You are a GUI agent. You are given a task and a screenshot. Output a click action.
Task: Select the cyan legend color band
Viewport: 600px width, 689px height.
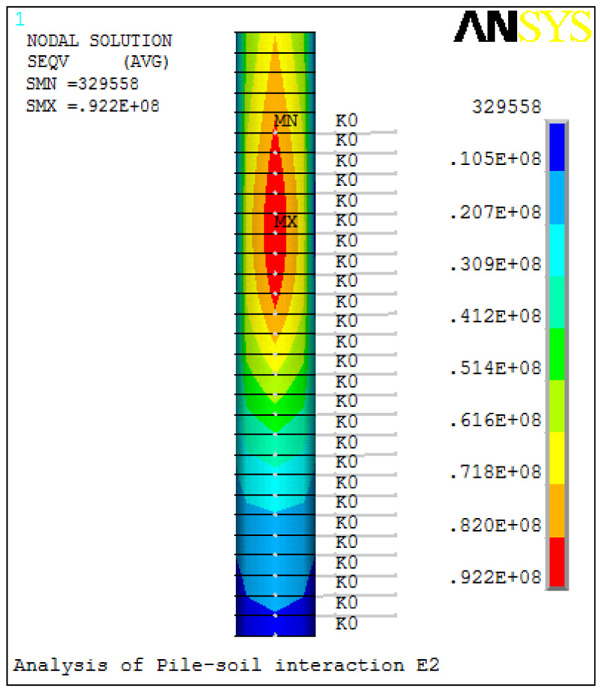coord(557,250)
